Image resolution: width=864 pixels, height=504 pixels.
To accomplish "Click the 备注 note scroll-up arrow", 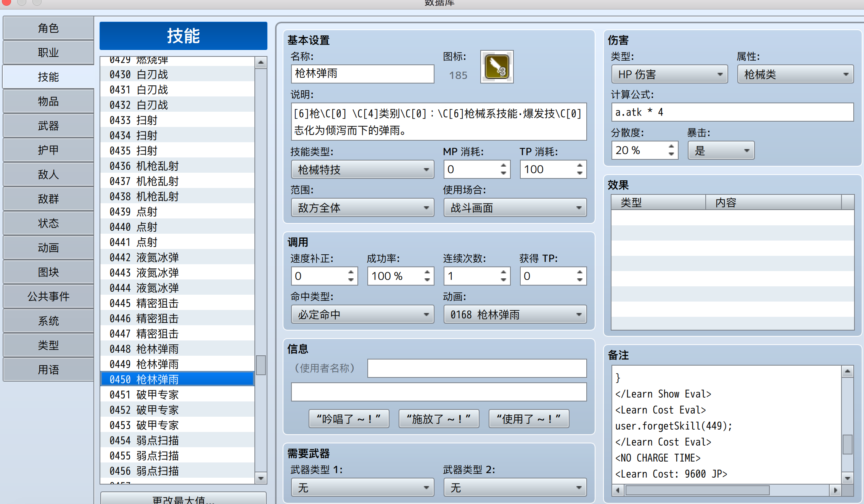I will (847, 371).
